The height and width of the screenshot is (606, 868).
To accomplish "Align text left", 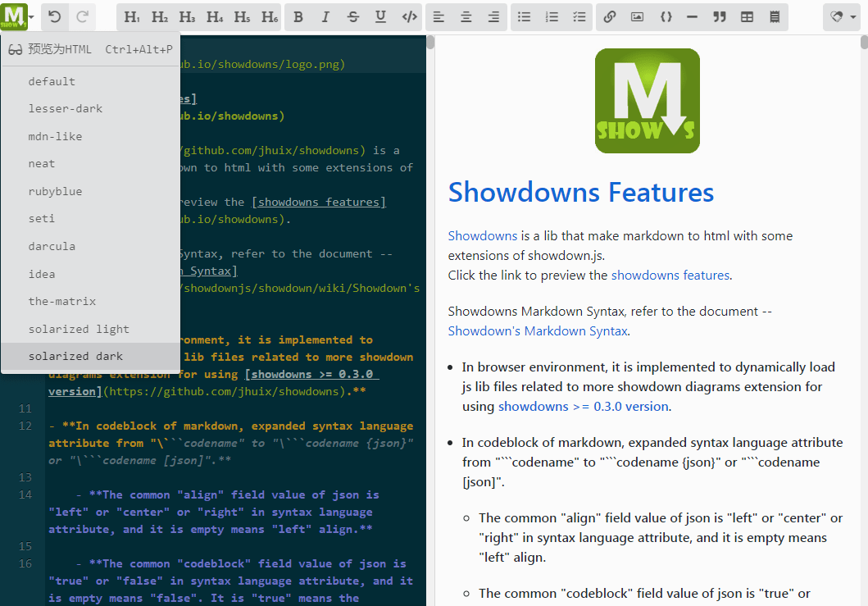I will 439,16.
